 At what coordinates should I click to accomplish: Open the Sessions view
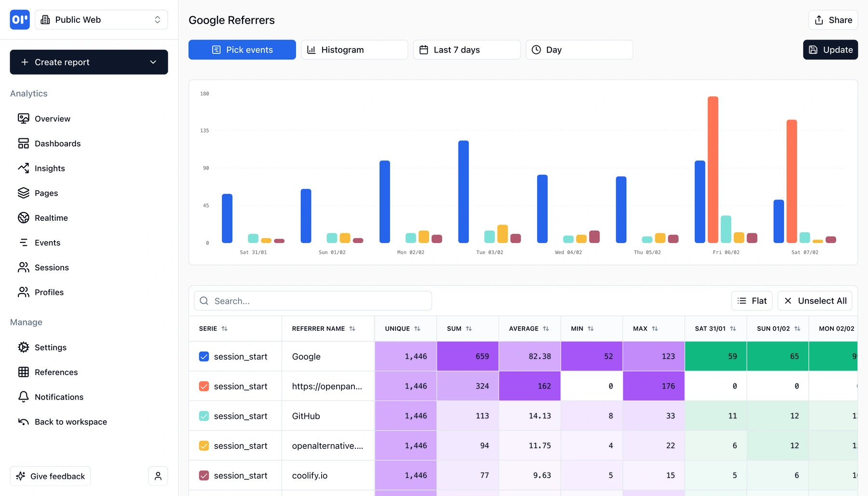coord(52,268)
